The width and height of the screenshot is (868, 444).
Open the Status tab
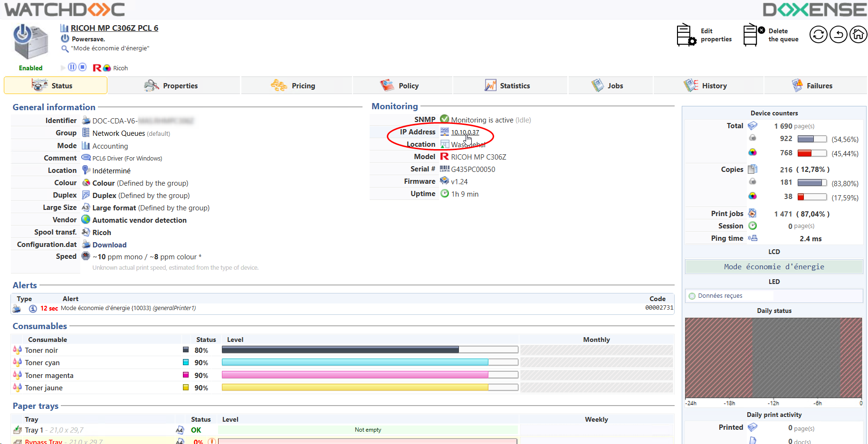tap(56, 85)
